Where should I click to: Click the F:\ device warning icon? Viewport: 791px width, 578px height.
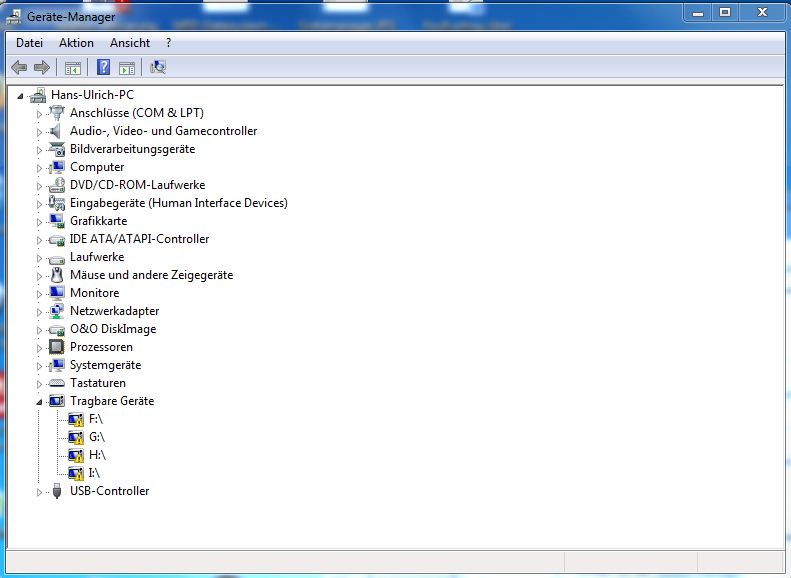(76, 419)
